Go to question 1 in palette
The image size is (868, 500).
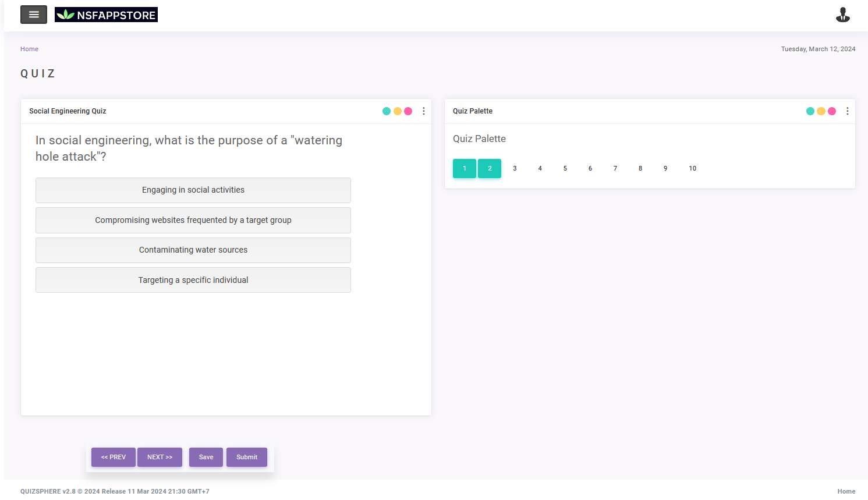pos(465,168)
